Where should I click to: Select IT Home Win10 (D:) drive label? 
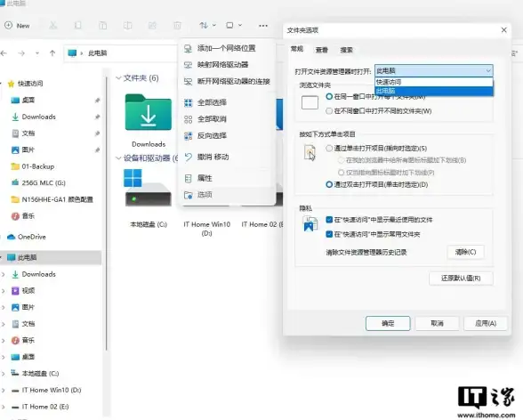click(206, 229)
